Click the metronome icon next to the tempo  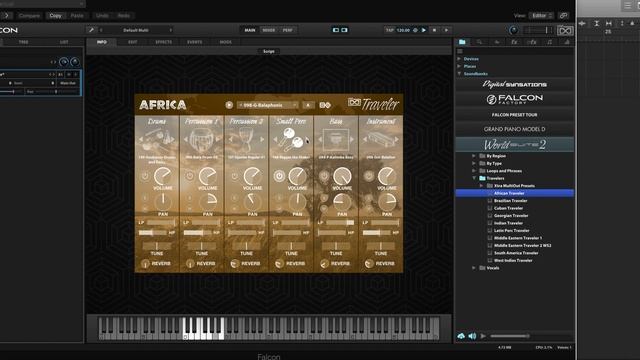(x=415, y=30)
